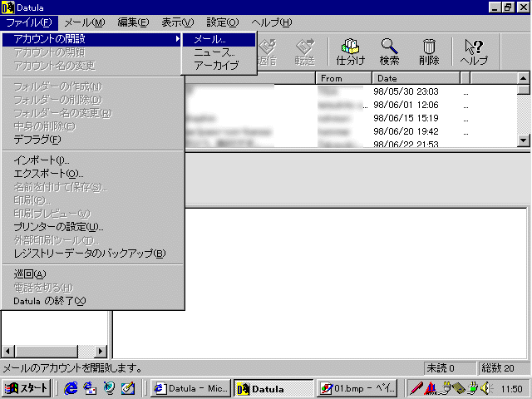Open the 検索 search magnifier tool
532x399 pixels.
coord(389,52)
